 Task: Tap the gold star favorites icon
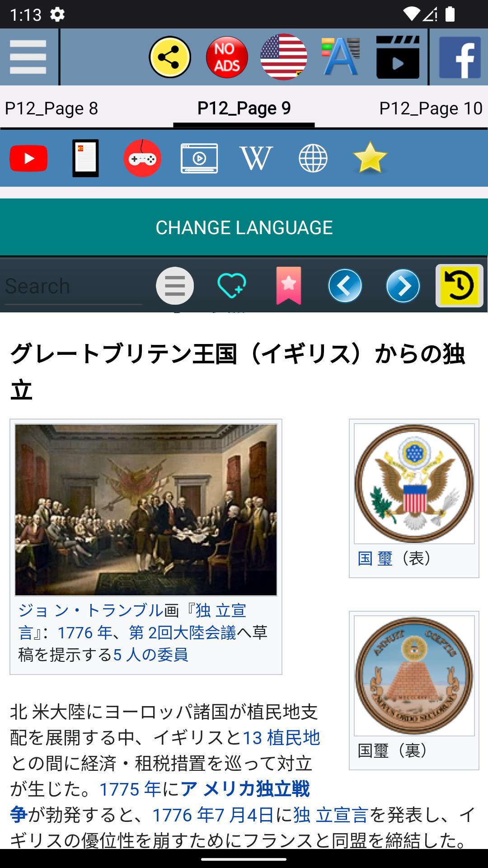coord(370,158)
